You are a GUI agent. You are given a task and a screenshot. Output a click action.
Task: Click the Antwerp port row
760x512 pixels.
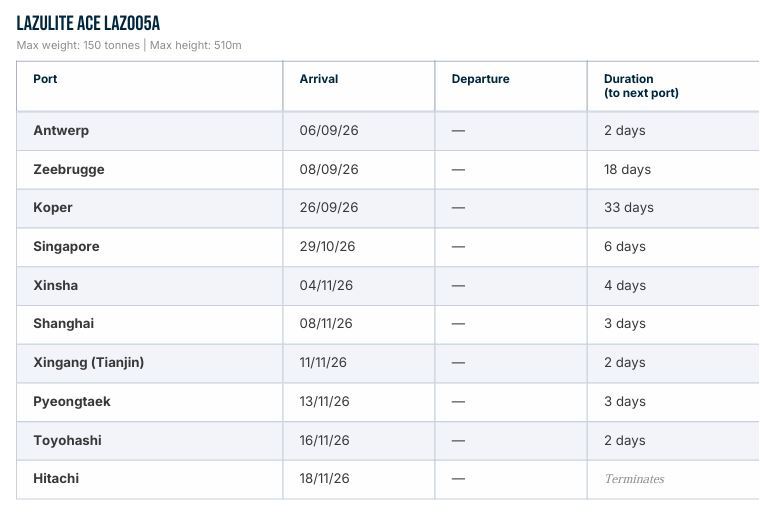click(388, 130)
